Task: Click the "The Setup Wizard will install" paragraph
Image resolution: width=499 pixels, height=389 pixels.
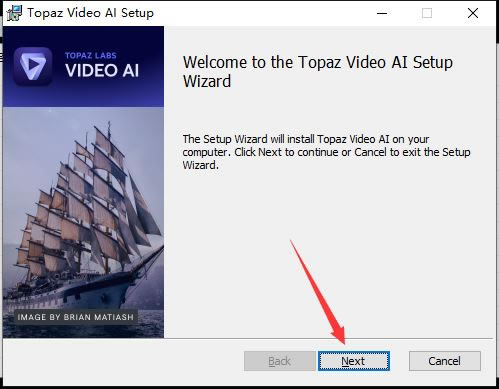Action: point(326,152)
